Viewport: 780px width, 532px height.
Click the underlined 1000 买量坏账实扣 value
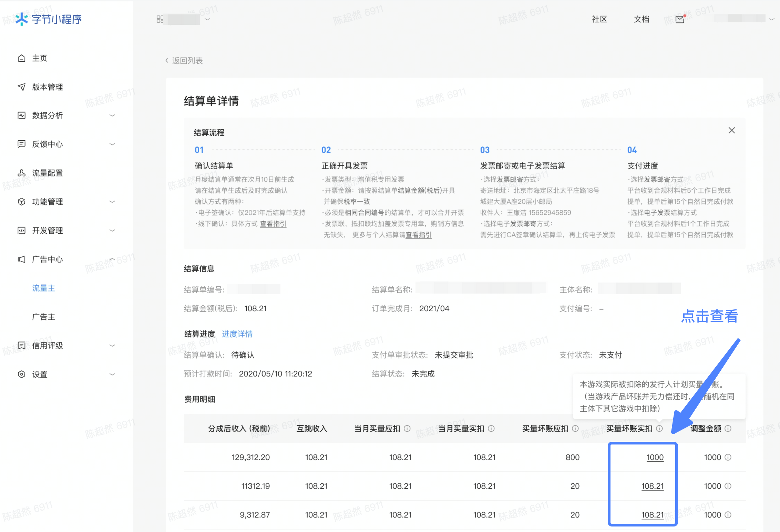[x=655, y=457]
